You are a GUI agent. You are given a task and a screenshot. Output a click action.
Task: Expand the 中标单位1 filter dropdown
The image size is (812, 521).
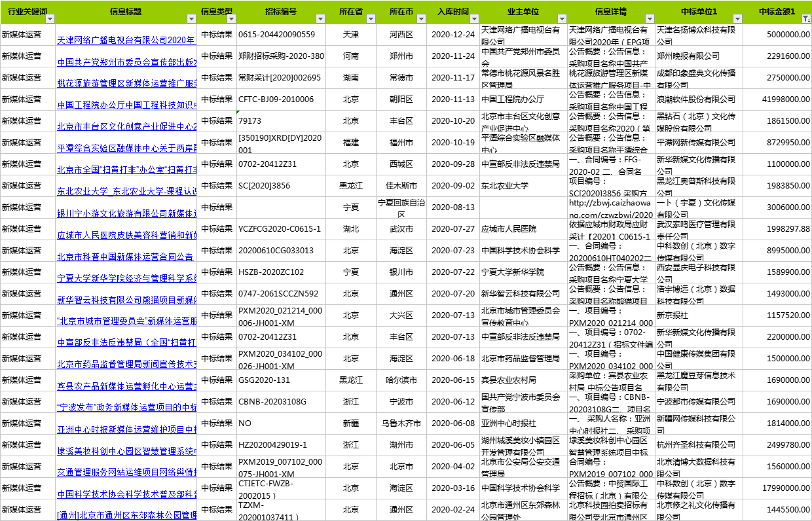point(737,19)
